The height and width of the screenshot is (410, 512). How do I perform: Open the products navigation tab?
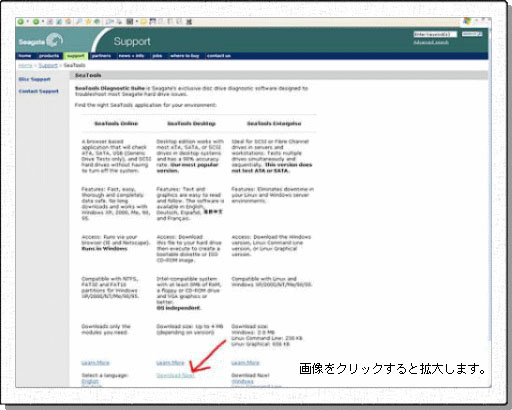pos(49,56)
